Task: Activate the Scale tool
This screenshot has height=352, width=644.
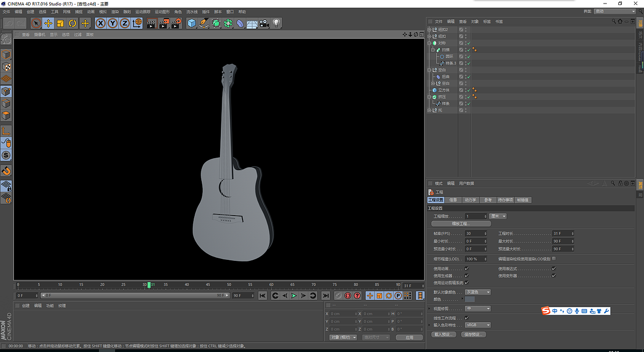Action: tap(60, 23)
